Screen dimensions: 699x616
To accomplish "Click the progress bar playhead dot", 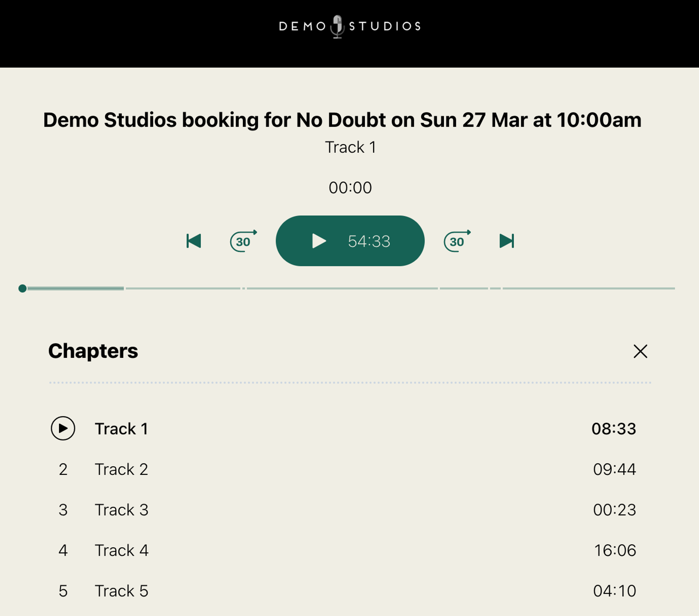I will pos(23,288).
